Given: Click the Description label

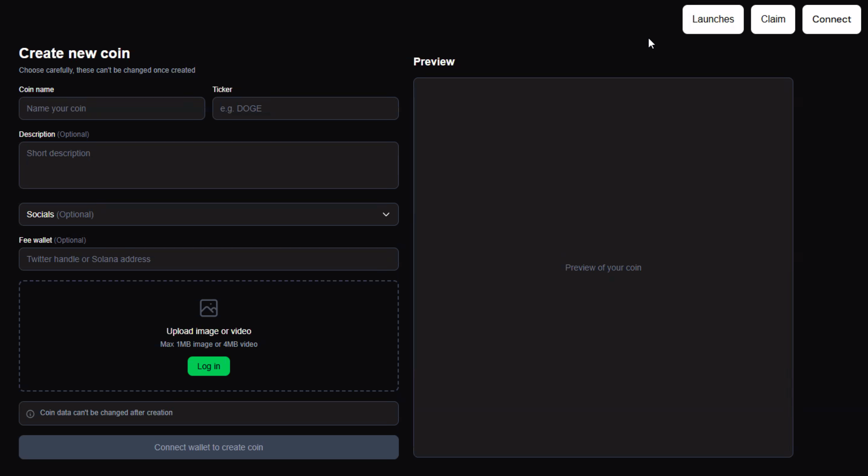Looking at the screenshot, I should [37, 134].
